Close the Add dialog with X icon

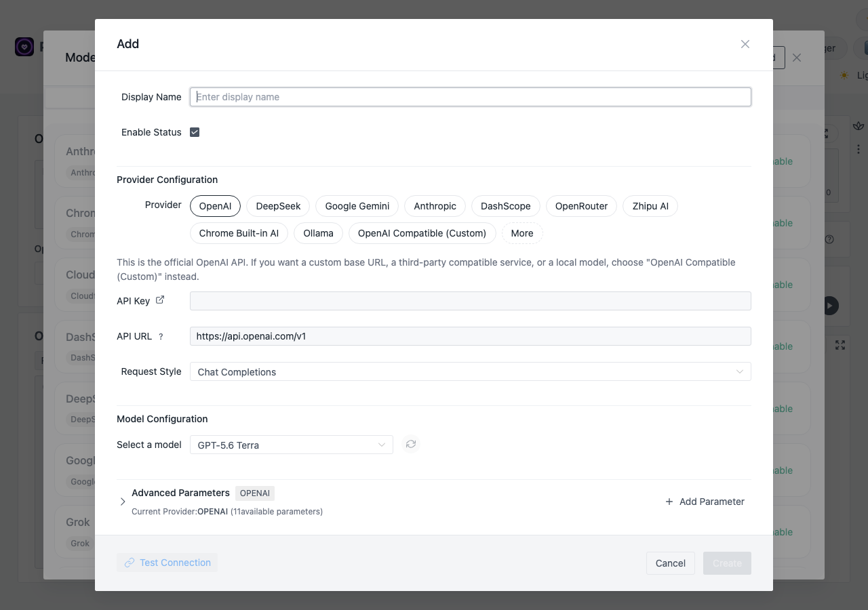[x=745, y=44]
